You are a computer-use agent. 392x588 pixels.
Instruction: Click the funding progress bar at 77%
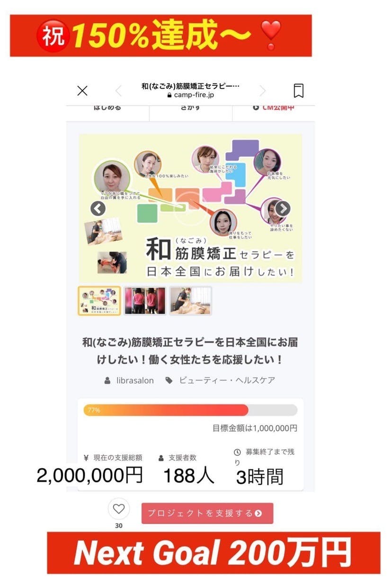coord(190,410)
